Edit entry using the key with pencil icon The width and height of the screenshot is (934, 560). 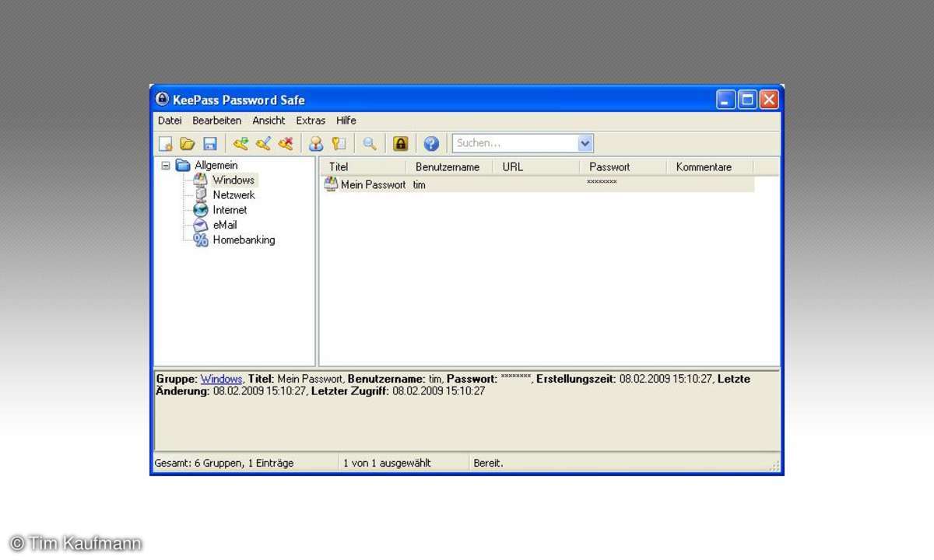263,144
